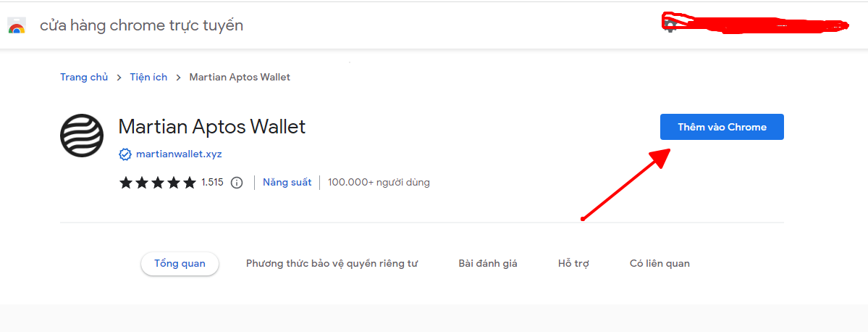Click the 100.000+ người dùng text

click(x=379, y=182)
